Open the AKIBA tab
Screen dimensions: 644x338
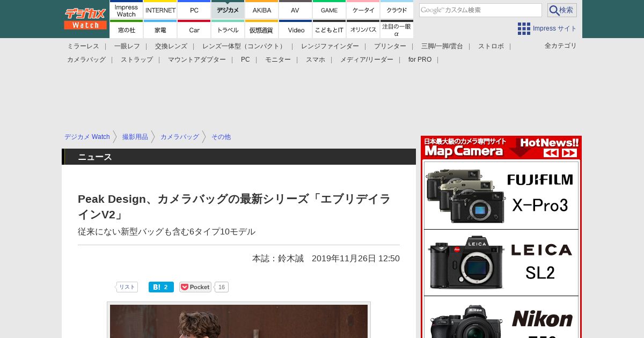pyautogui.click(x=262, y=10)
